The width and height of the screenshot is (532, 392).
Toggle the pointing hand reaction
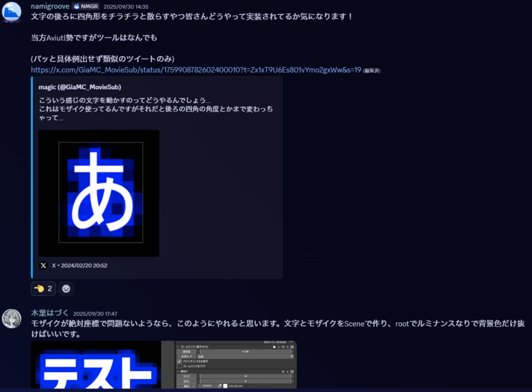coord(43,289)
